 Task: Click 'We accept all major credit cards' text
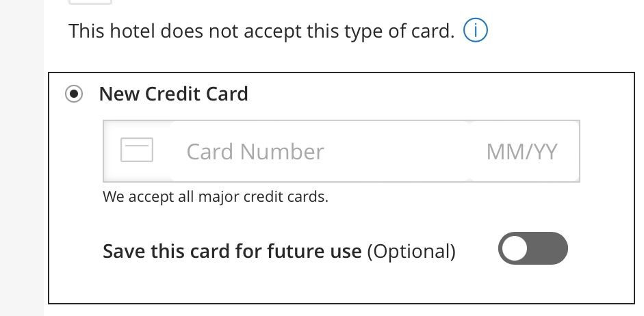pos(216,197)
